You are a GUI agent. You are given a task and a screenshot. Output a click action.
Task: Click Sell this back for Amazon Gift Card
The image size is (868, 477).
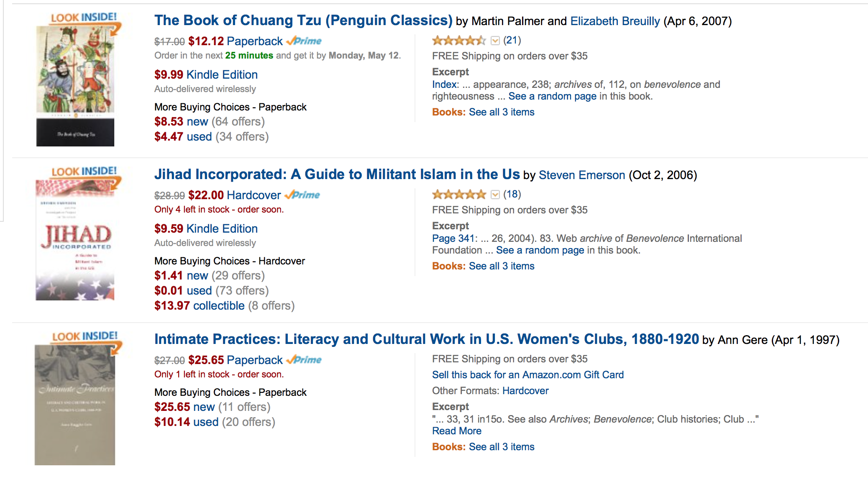point(527,375)
